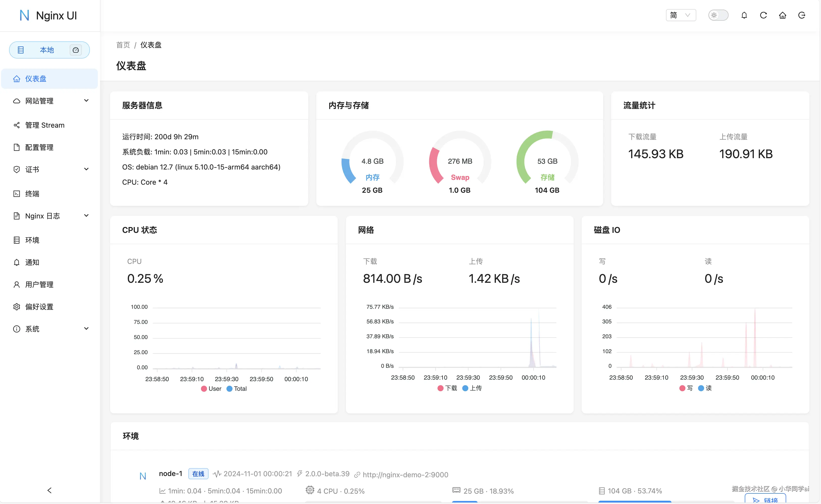Screen dimensions: 821x504
Task: Toggle the 写 color swatch in disk legend
Action: [682, 388]
